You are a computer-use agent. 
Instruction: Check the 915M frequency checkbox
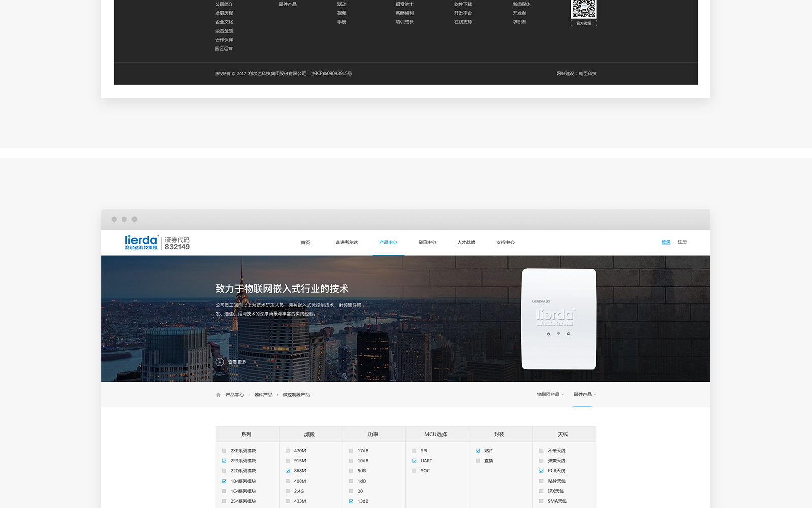pos(288,461)
